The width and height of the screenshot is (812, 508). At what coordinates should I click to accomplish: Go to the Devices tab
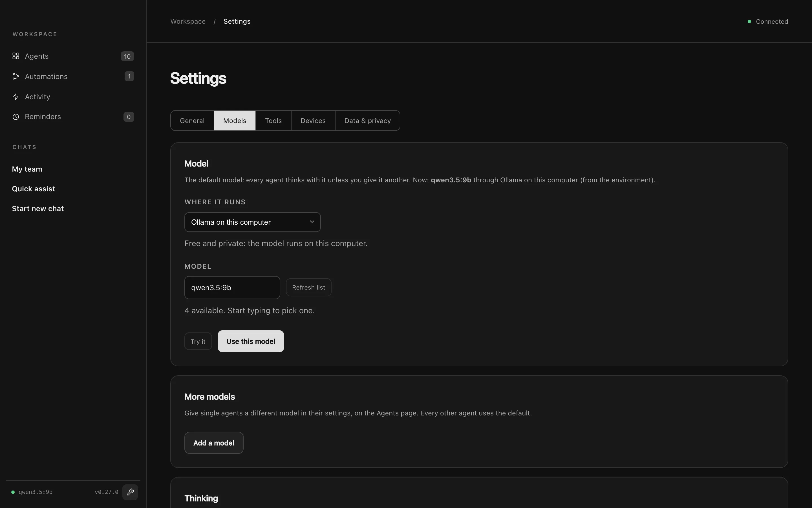[x=313, y=121]
